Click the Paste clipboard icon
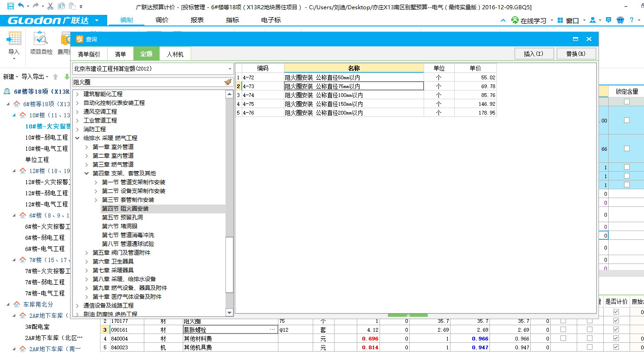This screenshot has height=353, width=644. [x=71, y=6]
